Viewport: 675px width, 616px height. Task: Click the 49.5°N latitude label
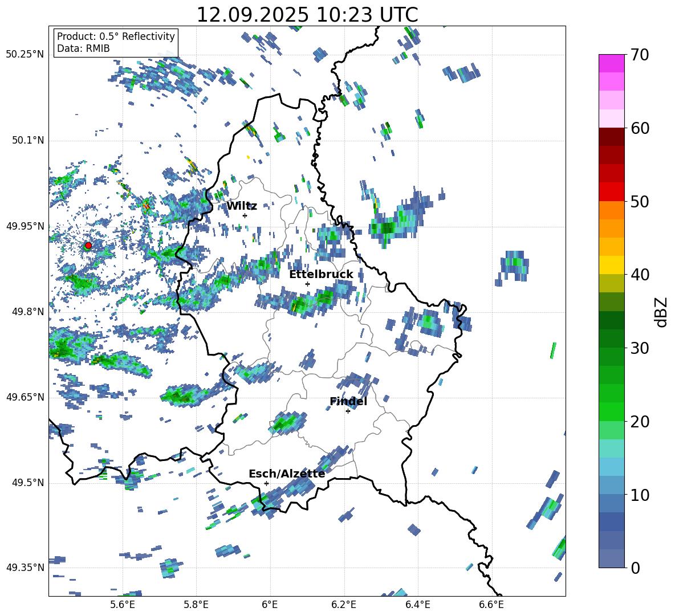pyautogui.click(x=28, y=483)
